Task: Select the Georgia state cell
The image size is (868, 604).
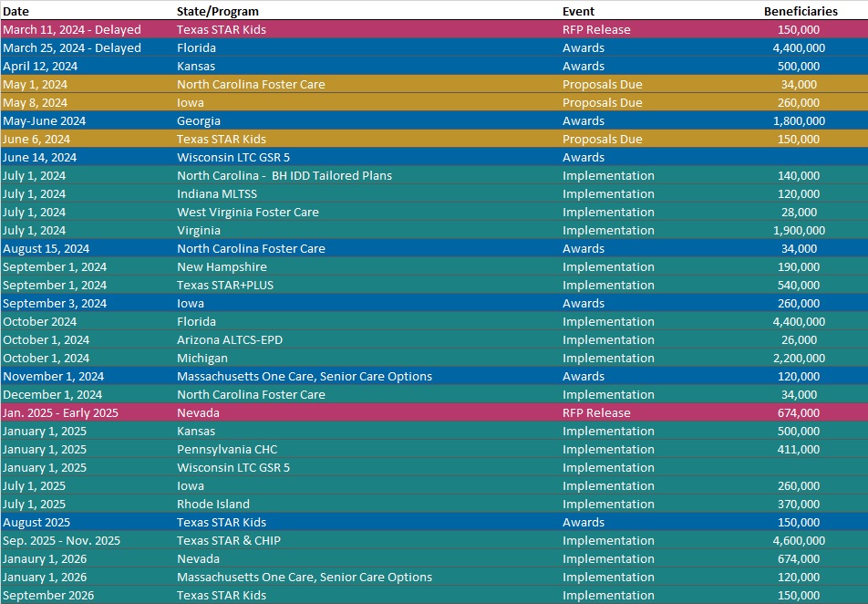Action: [x=199, y=120]
